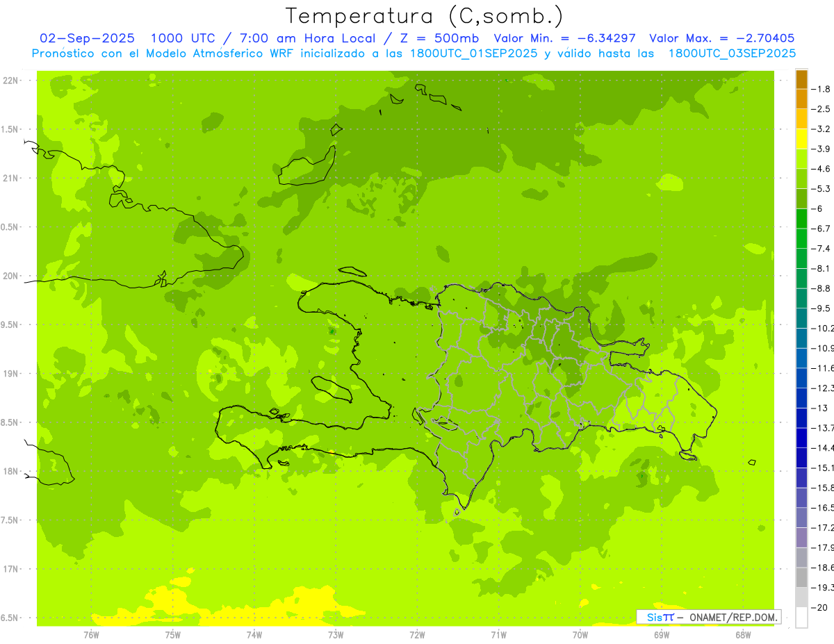
Task: Click the "72W" longitude label
Action: (x=417, y=634)
